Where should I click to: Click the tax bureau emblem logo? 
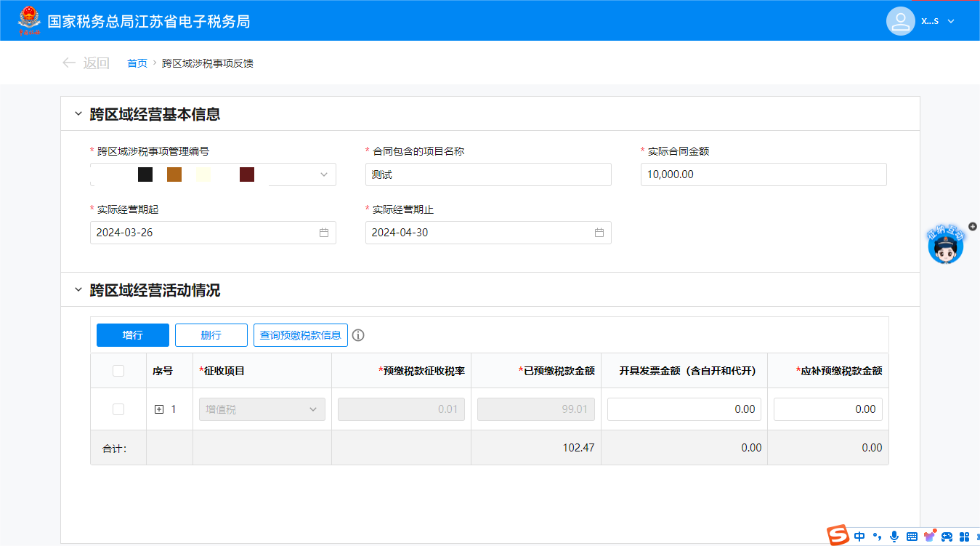coord(30,21)
